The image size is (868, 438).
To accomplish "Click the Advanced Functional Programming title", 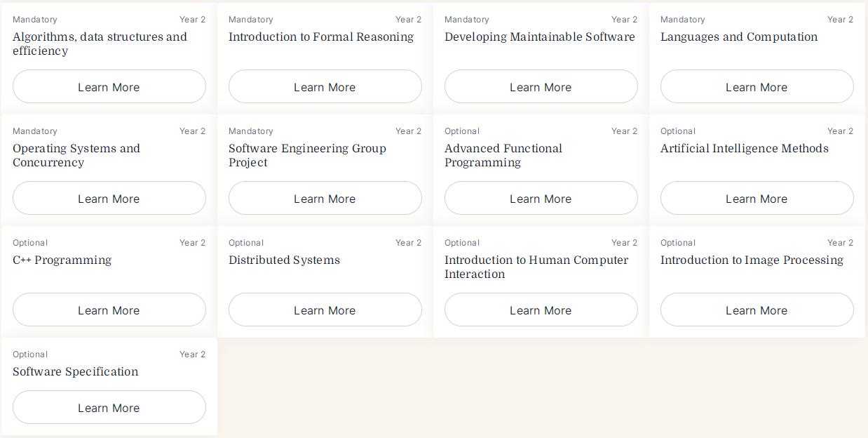I will (503, 156).
